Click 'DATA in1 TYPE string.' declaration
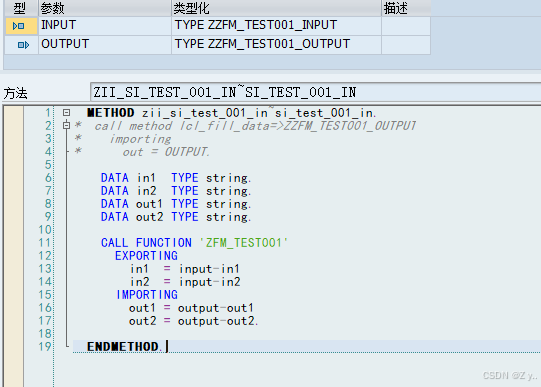Screen dimensions: 541x387 [x=176, y=178]
